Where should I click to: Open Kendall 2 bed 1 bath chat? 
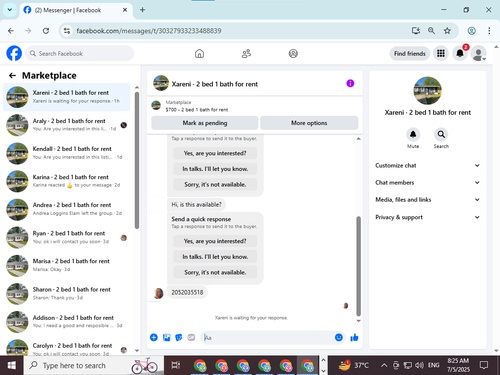(67, 153)
